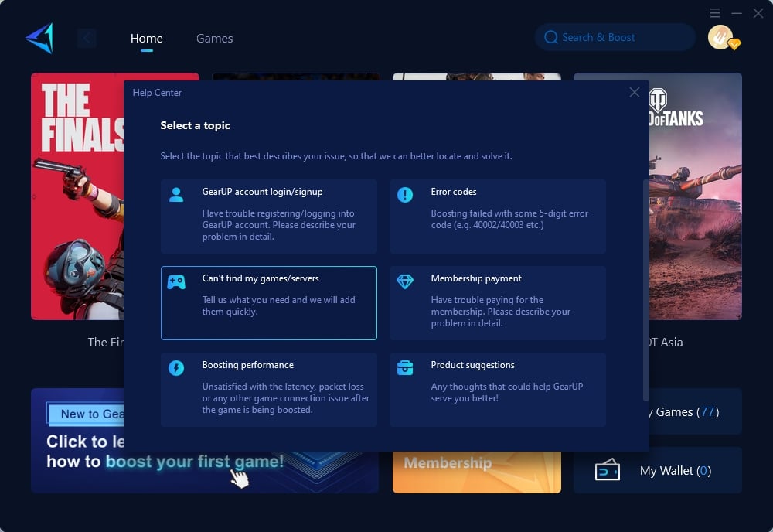Click 'Select the topic that best describes' text
773x532 pixels.
tap(336, 156)
